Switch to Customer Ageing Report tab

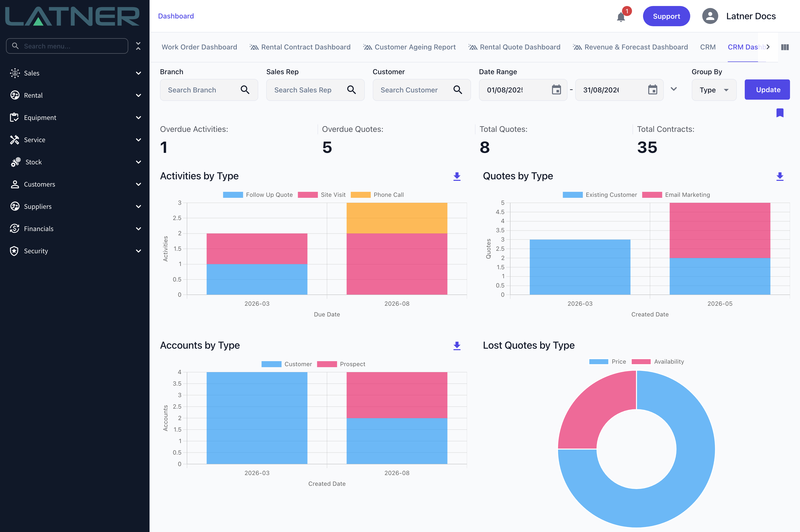(x=409, y=47)
